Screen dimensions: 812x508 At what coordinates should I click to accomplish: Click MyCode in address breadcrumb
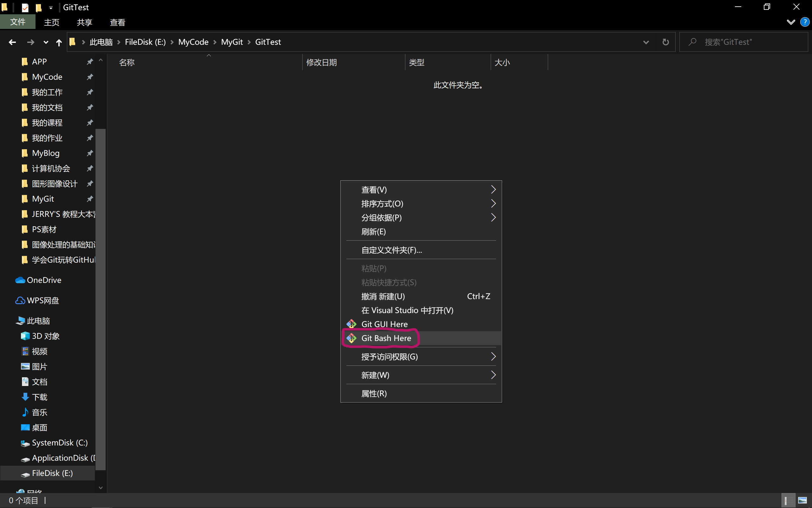click(193, 42)
